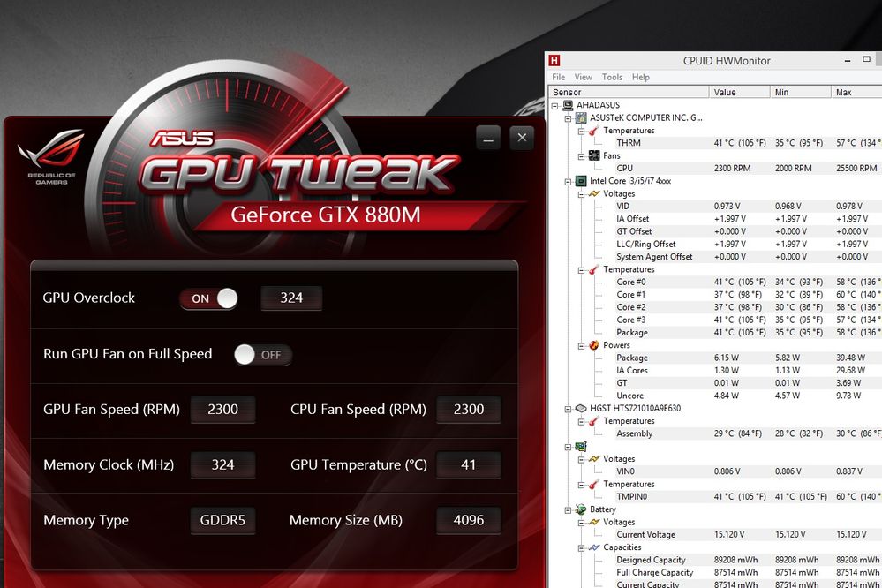Select the Assembly temperature row label
This screenshot has height=588, width=882.
(x=635, y=433)
